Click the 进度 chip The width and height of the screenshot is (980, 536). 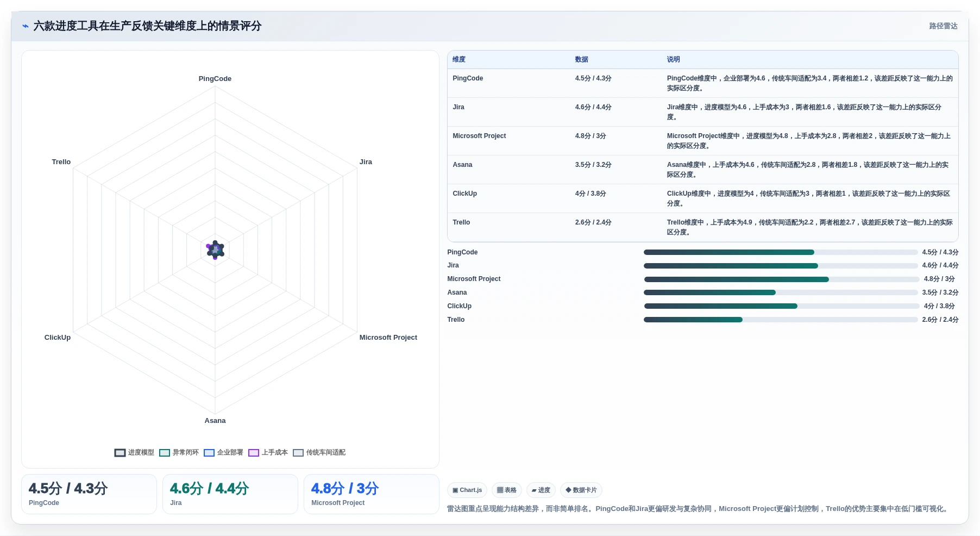[x=541, y=490]
